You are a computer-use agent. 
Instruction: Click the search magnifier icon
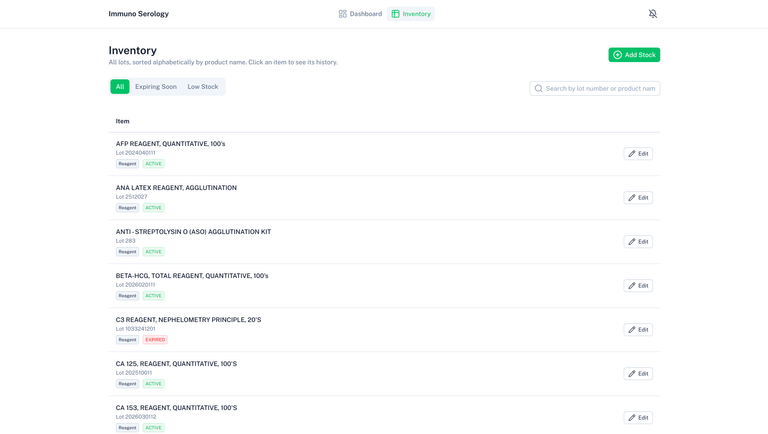538,89
